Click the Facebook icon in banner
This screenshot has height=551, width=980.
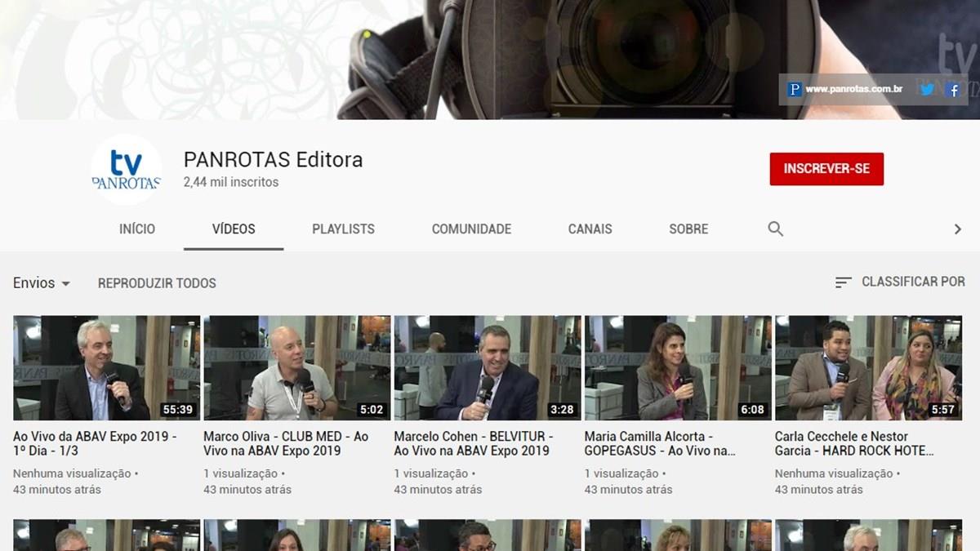pyautogui.click(x=953, y=90)
